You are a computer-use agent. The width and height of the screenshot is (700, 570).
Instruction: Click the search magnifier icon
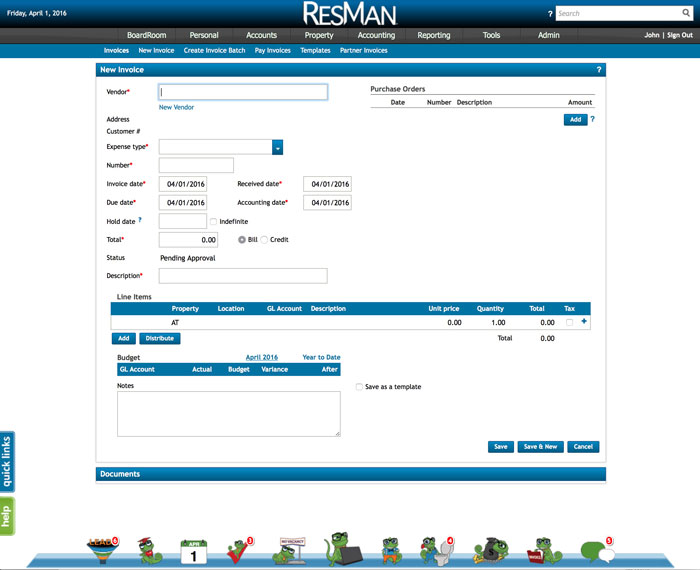[x=686, y=13]
